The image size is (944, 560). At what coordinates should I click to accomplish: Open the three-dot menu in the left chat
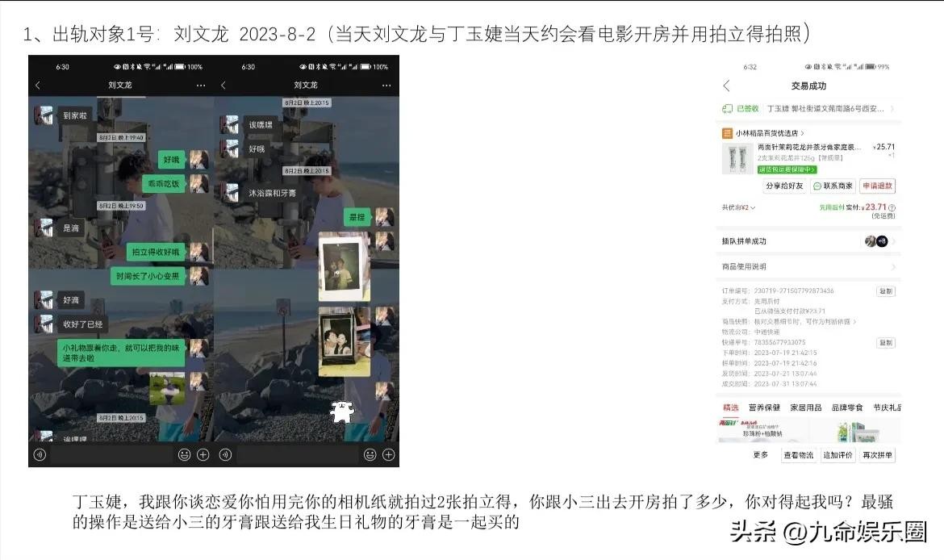pos(201,85)
